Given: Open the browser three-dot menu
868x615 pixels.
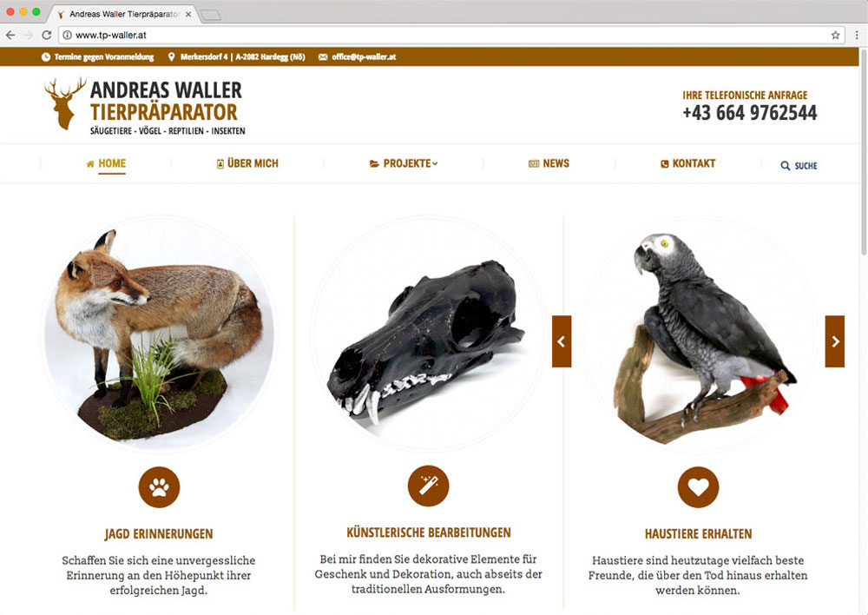Looking at the screenshot, I should [857, 36].
